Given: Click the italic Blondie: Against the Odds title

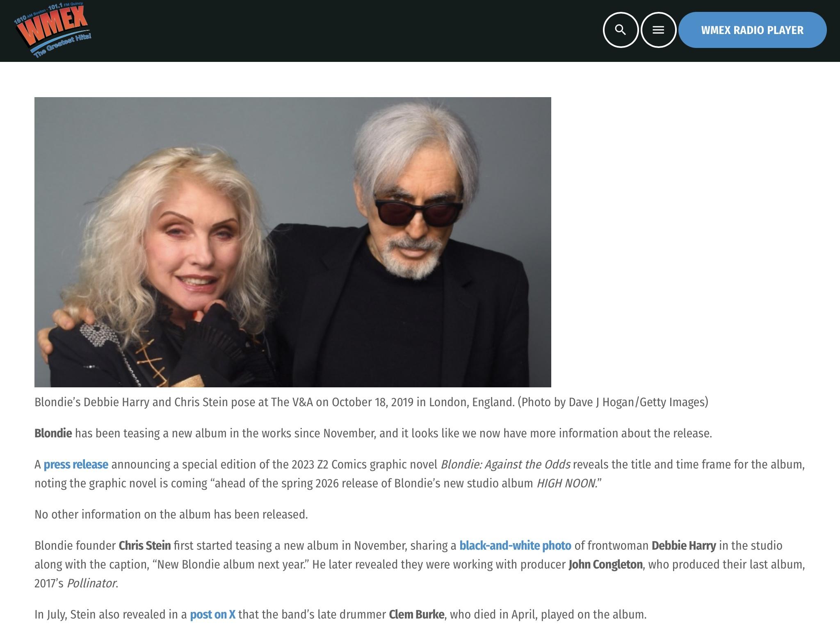Looking at the screenshot, I should pyautogui.click(x=505, y=464).
